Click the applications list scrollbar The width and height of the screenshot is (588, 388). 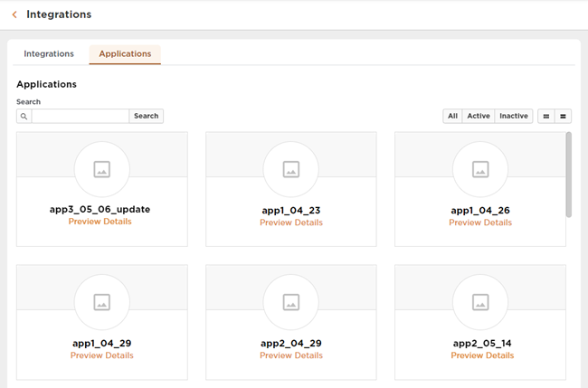(569, 175)
